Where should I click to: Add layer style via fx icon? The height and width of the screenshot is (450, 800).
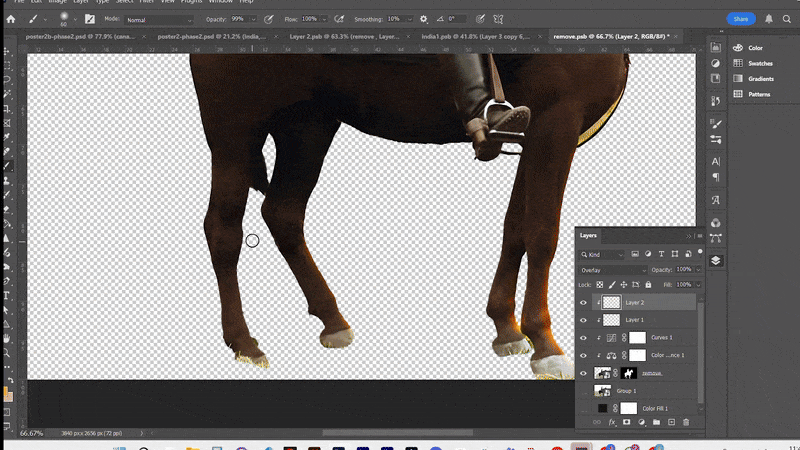coord(612,422)
